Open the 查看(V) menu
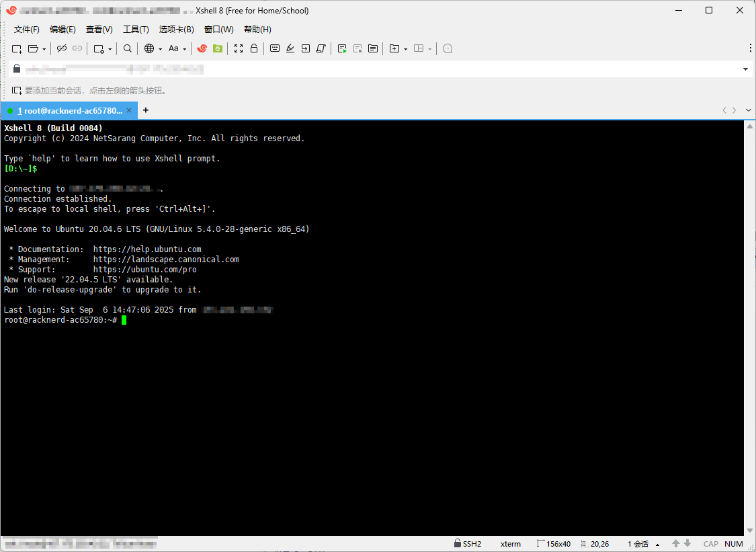The height and width of the screenshot is (552, 756). point(99,30)
